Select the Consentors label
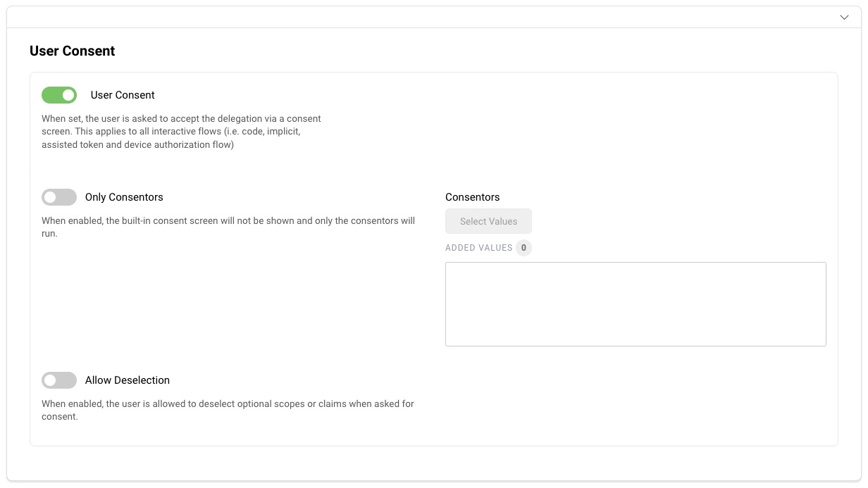The image size is (868, 488). coord(472,197)
